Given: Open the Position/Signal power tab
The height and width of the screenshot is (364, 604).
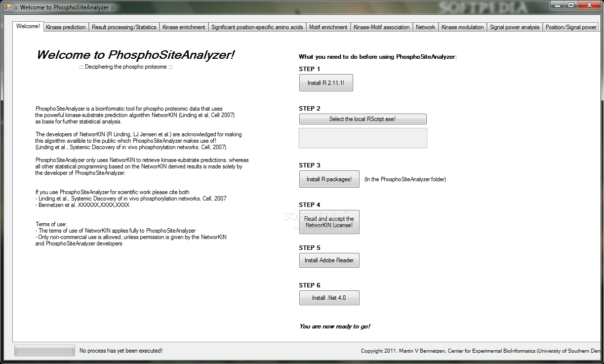Looking at the screenshot, I should click(x=571, y=27).
